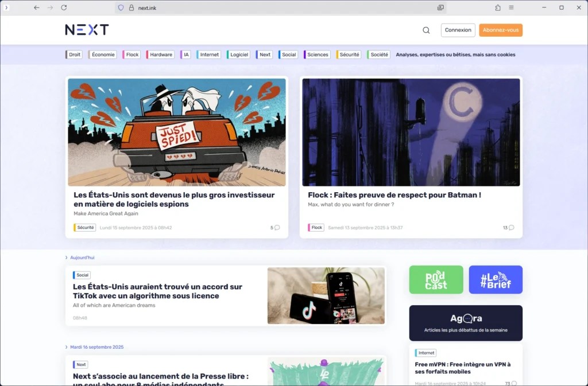Click the Next tag above Presse libre article

(x=80, y=365)
